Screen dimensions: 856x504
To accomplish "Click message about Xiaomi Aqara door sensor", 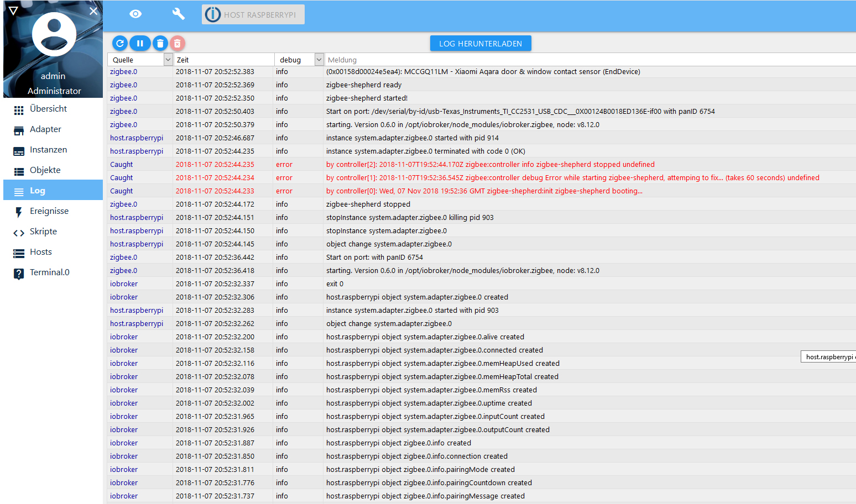I will coord(483,71).
